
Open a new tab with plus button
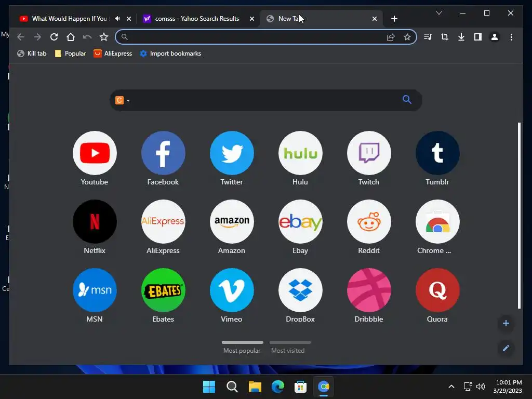[x=394, y=19]
